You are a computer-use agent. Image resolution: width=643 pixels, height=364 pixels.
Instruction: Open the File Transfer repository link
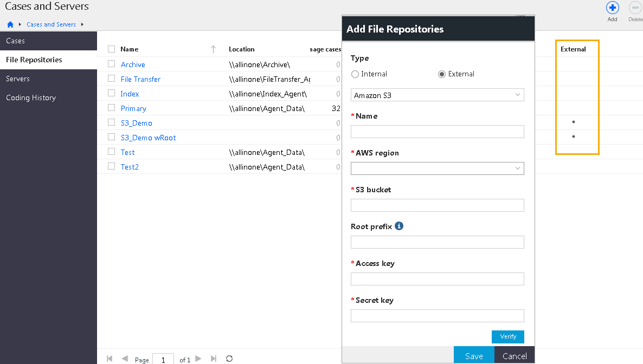coord(140,79)
